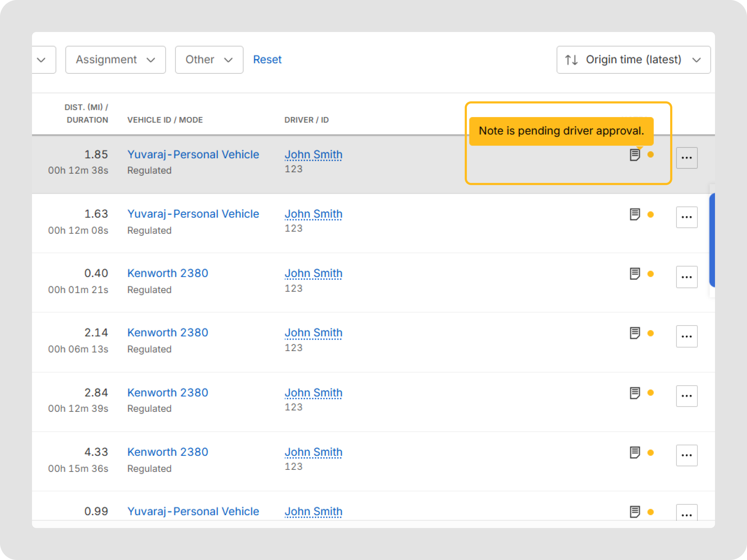Open more options menu for 1.85 mile trip

686,158
